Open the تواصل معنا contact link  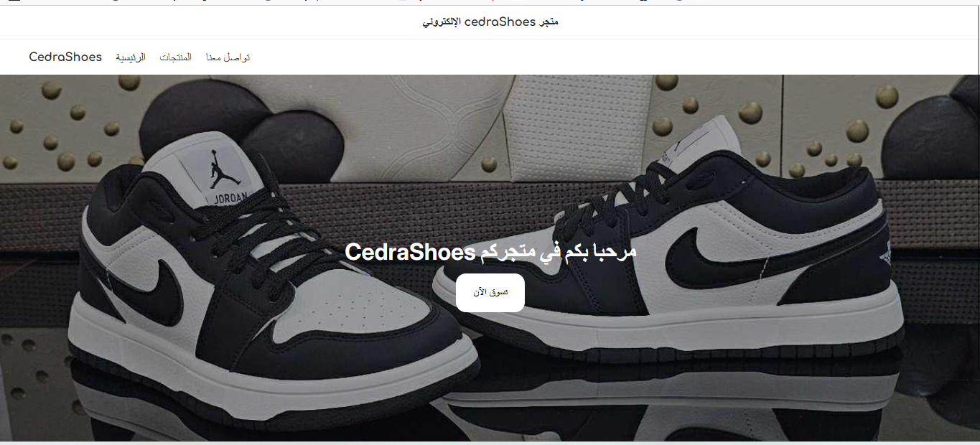[228, 57]
